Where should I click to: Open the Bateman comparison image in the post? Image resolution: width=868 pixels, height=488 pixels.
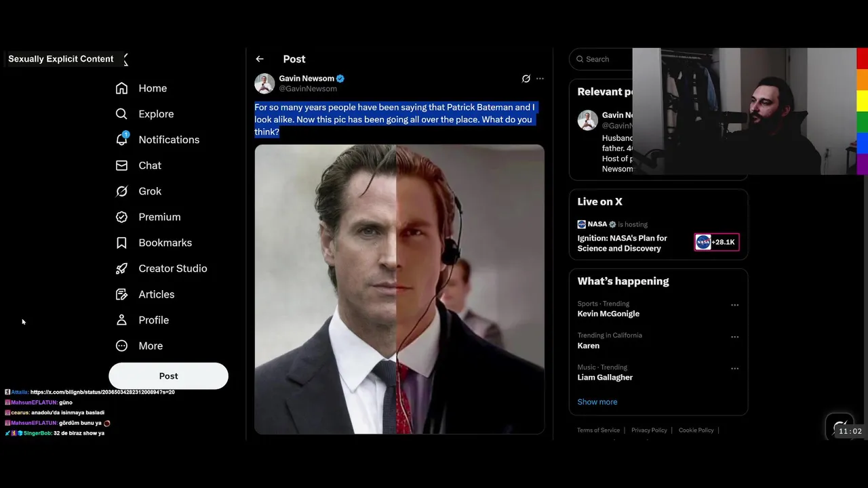click(399, 289)
